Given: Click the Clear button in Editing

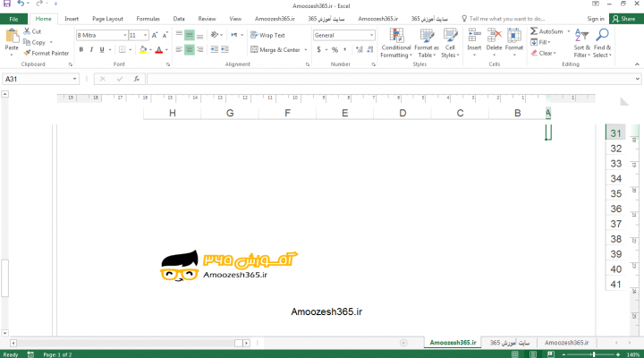Looking at the screenshot, I should pos(544,53).
